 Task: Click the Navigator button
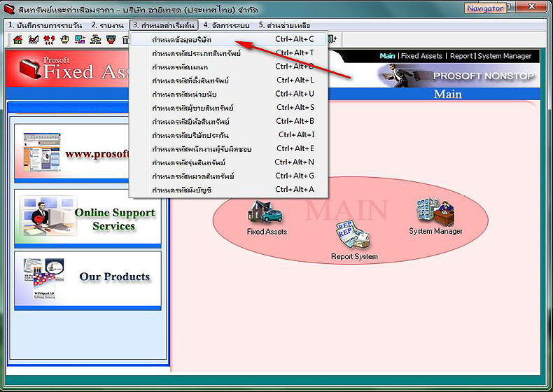[485, 8]
